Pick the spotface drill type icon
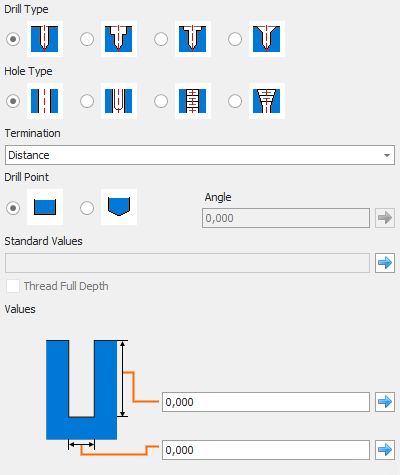The image size is (400, 475). [x=193, y=39]
